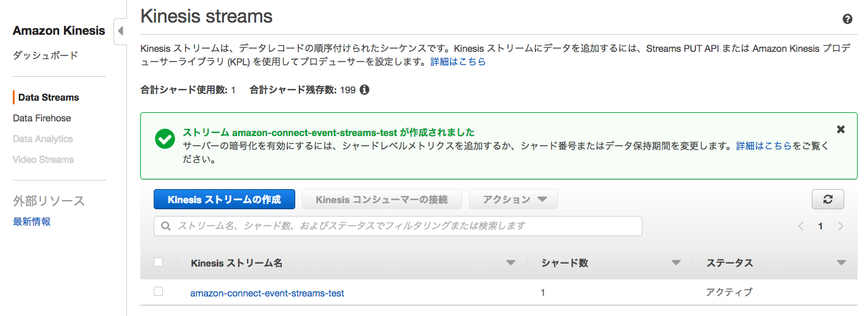Go to the previous page arrow

tap(801, 226)
